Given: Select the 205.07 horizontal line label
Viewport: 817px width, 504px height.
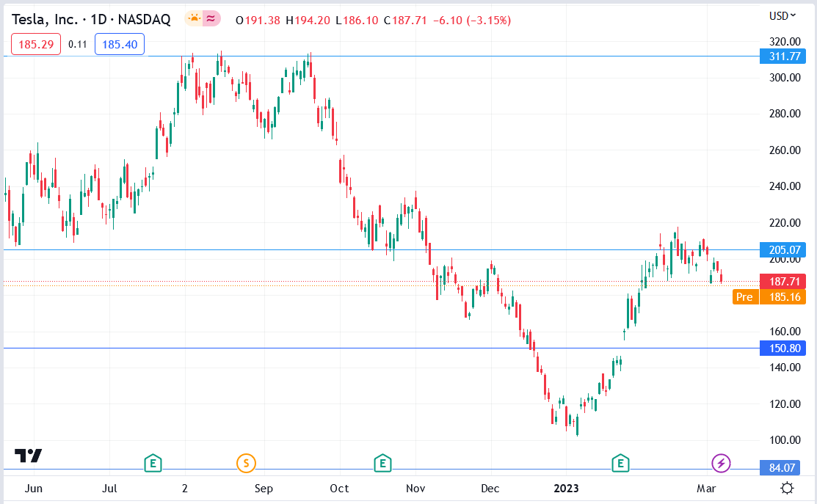Looking at the screenshot, I should tap(783, 250).
